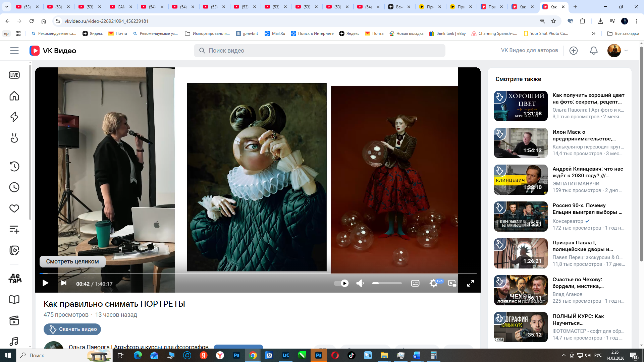Viewport: 644px width, 362px height.
Task: Expand the profile avatar dropdown arrow
Action: point(626,51)
